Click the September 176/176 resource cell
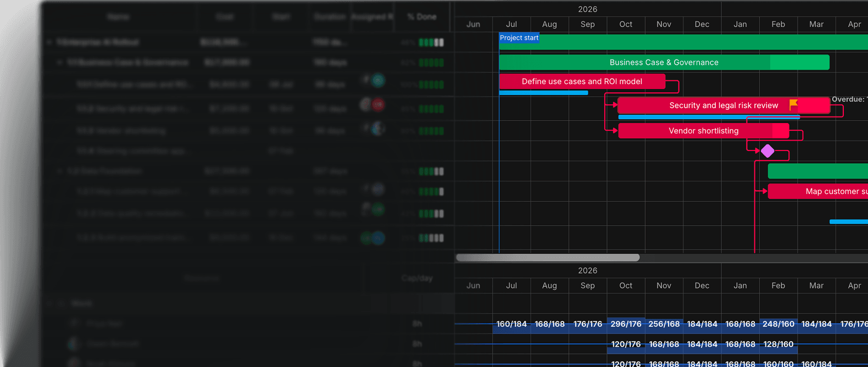Viewport: 868px width, 367px height. tap(588, 324)
